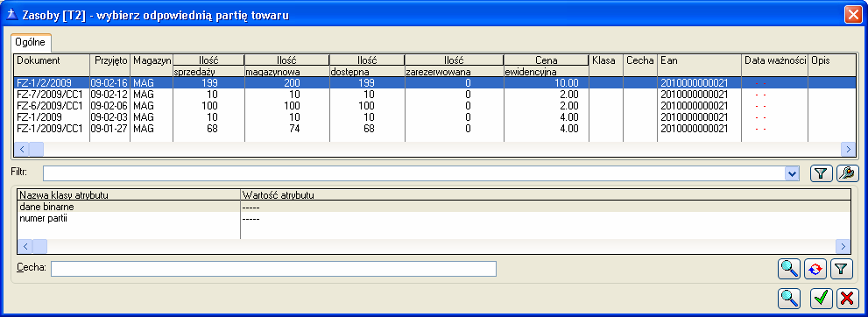
Task: Select the FZ-1/2009 document row
Action: click(x=434, y=117)
